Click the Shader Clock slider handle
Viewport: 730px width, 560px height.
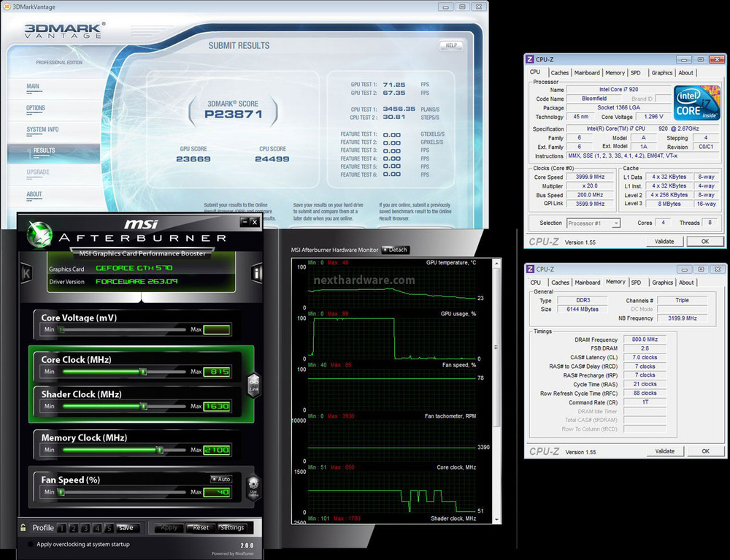point(143,407)
